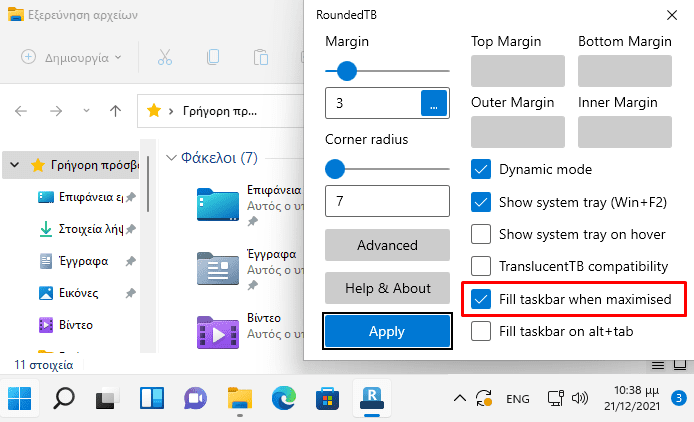Go forward with the right arrow in File Explorer
Image resolution: width=694 pixels, height=422 pixels.
click(56, 111)
